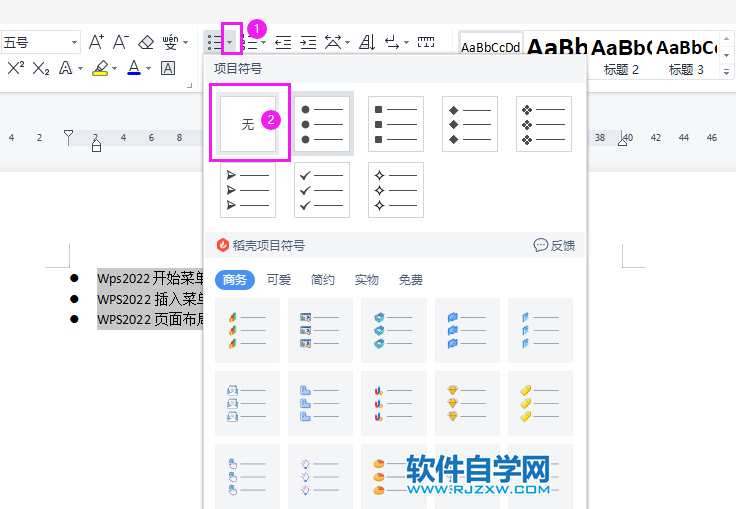Click the text highlight color marker
736x509 pixels.
(99, 68)
